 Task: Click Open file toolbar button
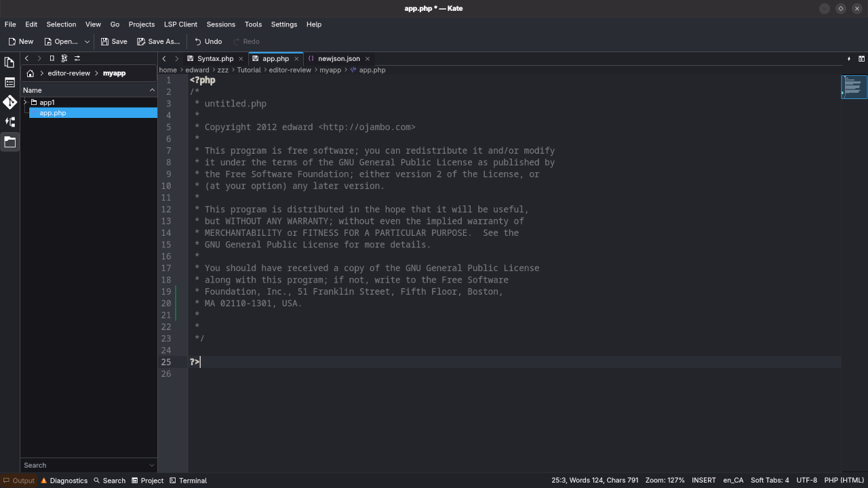[61, 41]
